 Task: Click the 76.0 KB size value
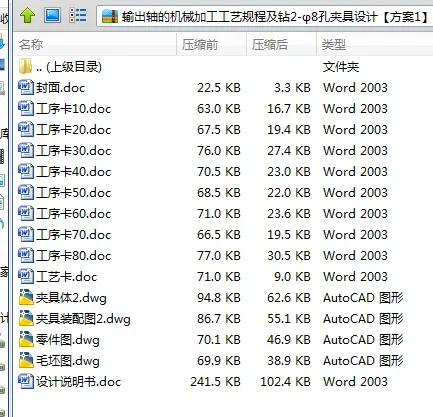(x=219, y=151)
